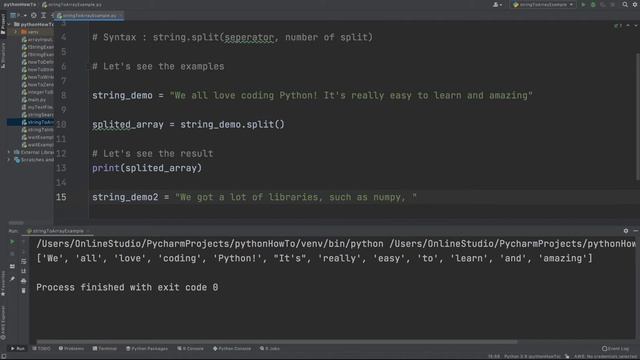Click the inspections checkmark widget in editor corner
This screenshot has width=640, height=360.
618,26
